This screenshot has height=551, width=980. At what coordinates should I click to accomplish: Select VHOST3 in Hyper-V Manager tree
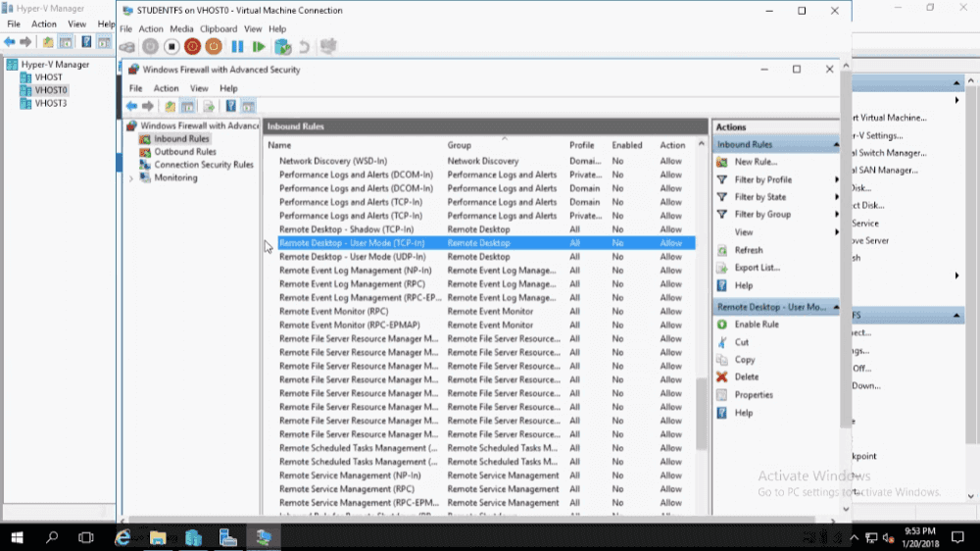pos(51,103)
